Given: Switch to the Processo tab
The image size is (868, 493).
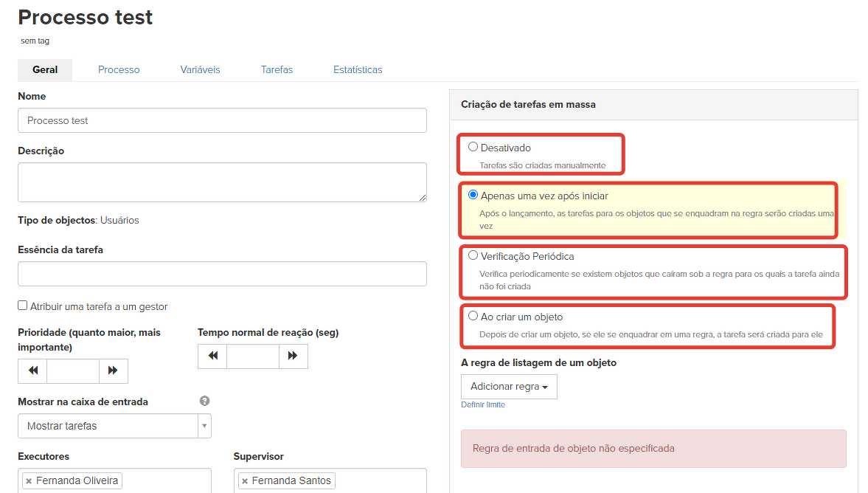Looking at the screenshot, I should pyautogui.click(x=119, y=69).
